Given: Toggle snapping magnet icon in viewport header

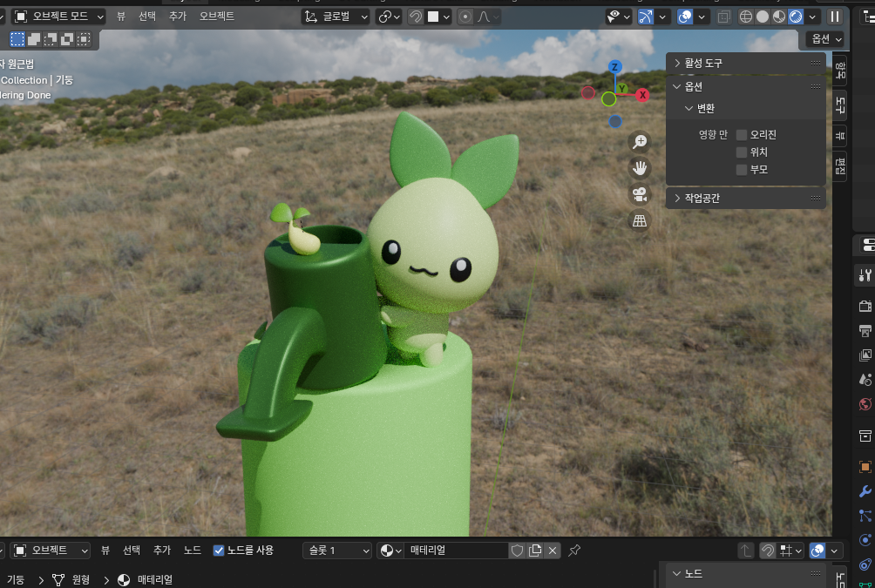Looking at the screenshot, I should pyautogui.click(x=416, y=17).
